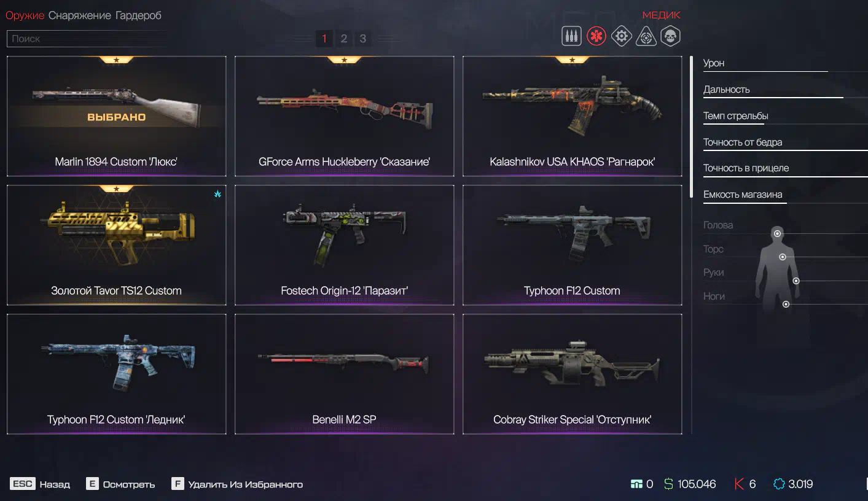
Task: Switch to the Снаряжение tab
Action: pos(80,15)
